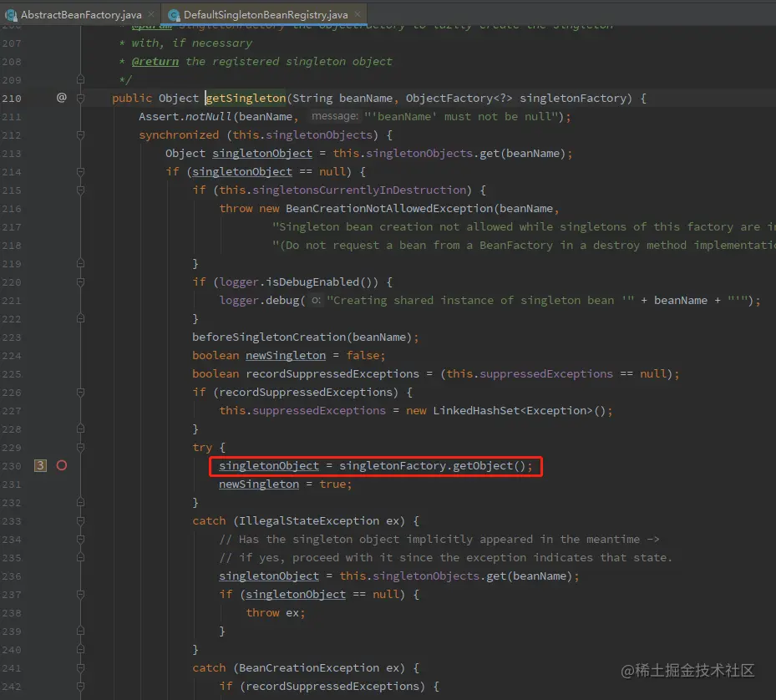Place cursor on getSingleton method name
Viewport: 776px width, 700px height.
point(246,98)
